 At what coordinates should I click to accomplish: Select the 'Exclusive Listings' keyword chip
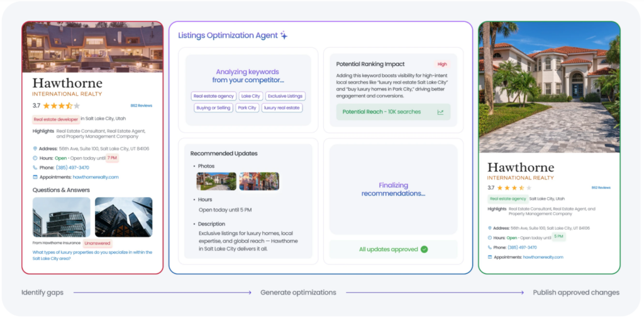click(285, 96)
